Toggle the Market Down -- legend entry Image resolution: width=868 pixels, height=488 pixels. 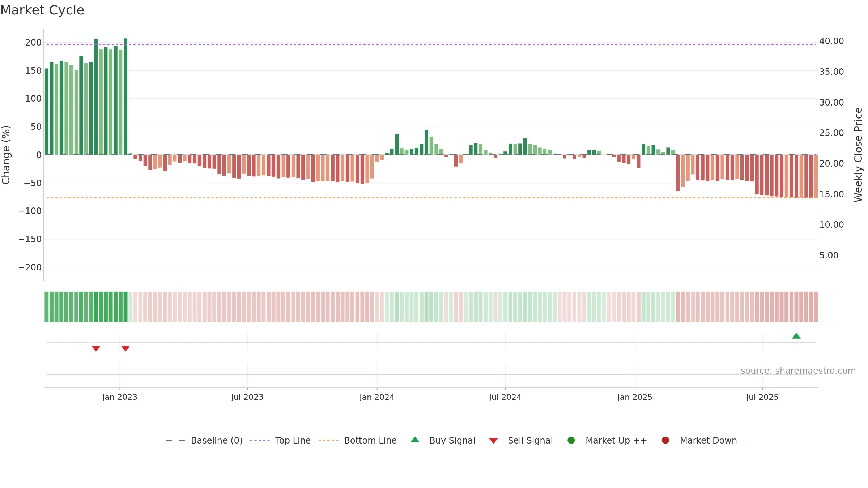point(704,440)
